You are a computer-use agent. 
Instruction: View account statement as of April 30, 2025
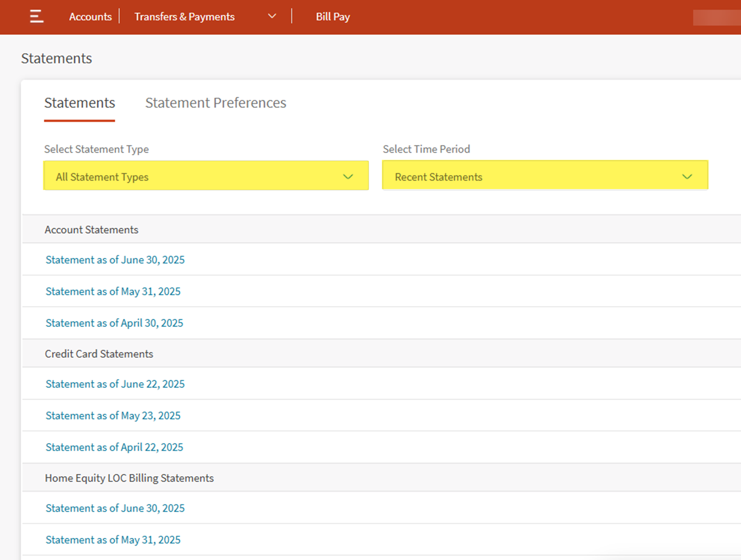(x=114, y=323)
